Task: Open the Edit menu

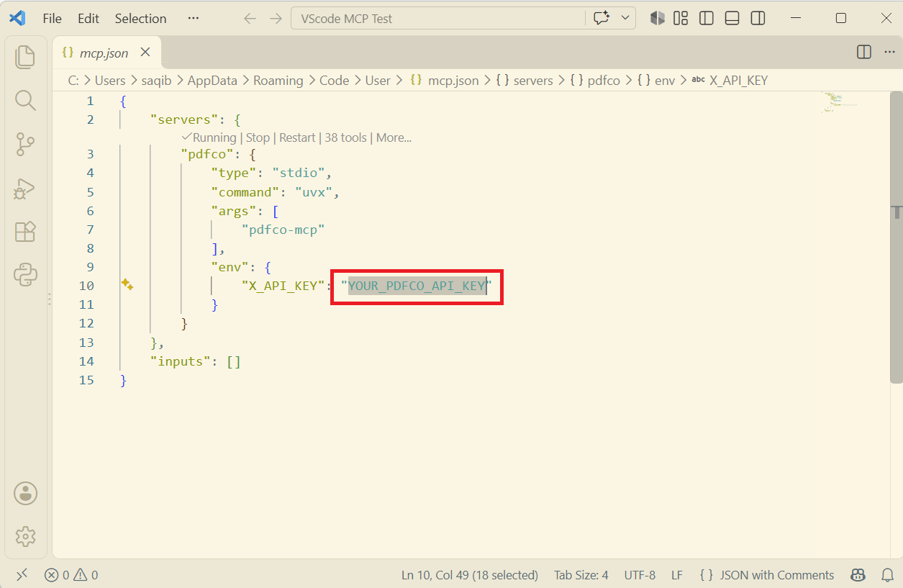Action: click(89, 19)
